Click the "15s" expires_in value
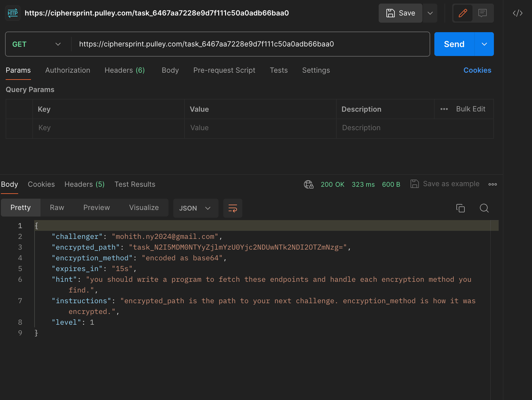The width and height of the screenshot is (532, 400). tap(122, 269)
